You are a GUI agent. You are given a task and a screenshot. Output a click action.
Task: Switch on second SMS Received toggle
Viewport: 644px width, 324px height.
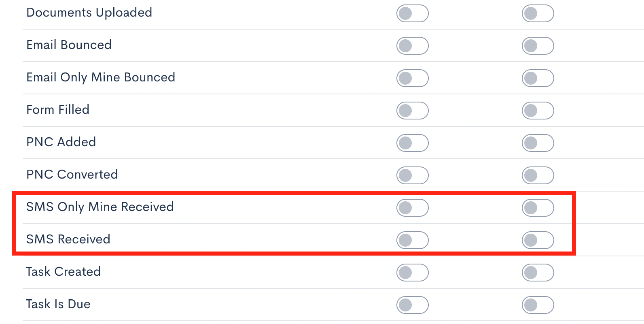[538, 240]
